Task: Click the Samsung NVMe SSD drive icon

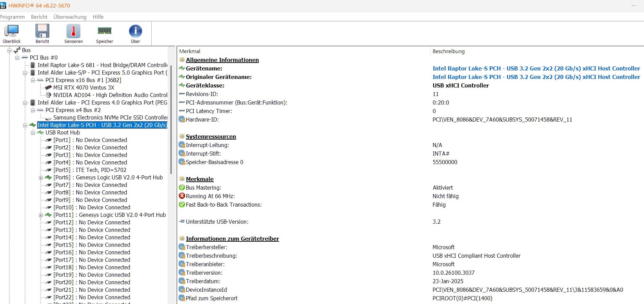Action: pos(48,118)
